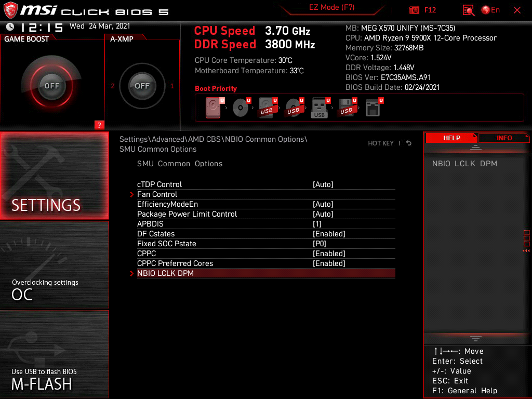Open the HOT KEY menu
Screen dimensions: 532x399
coord(381,143)
